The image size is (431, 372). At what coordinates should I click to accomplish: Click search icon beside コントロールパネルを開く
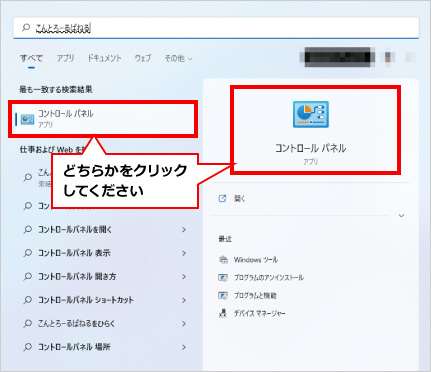point(28,230)
